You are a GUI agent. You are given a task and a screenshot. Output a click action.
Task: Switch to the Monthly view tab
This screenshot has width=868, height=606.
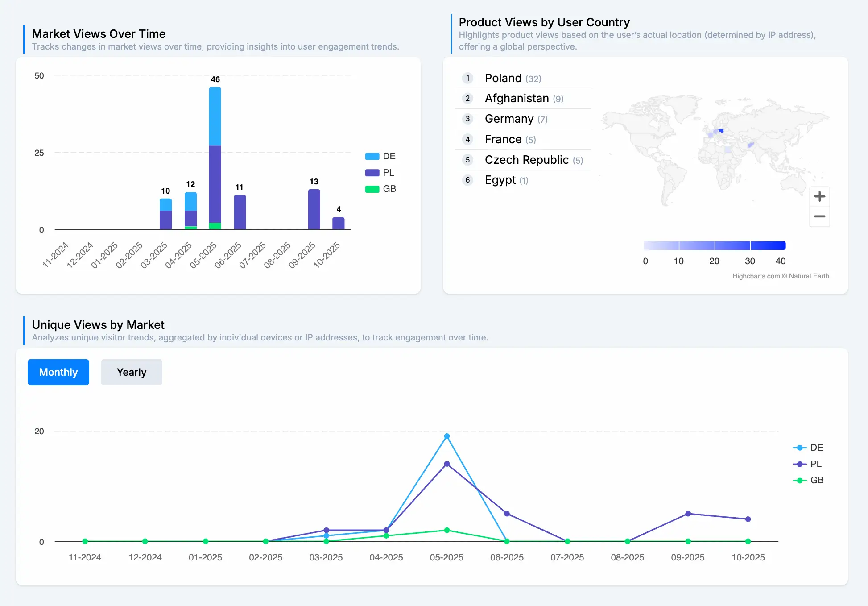tap(58, 372)
